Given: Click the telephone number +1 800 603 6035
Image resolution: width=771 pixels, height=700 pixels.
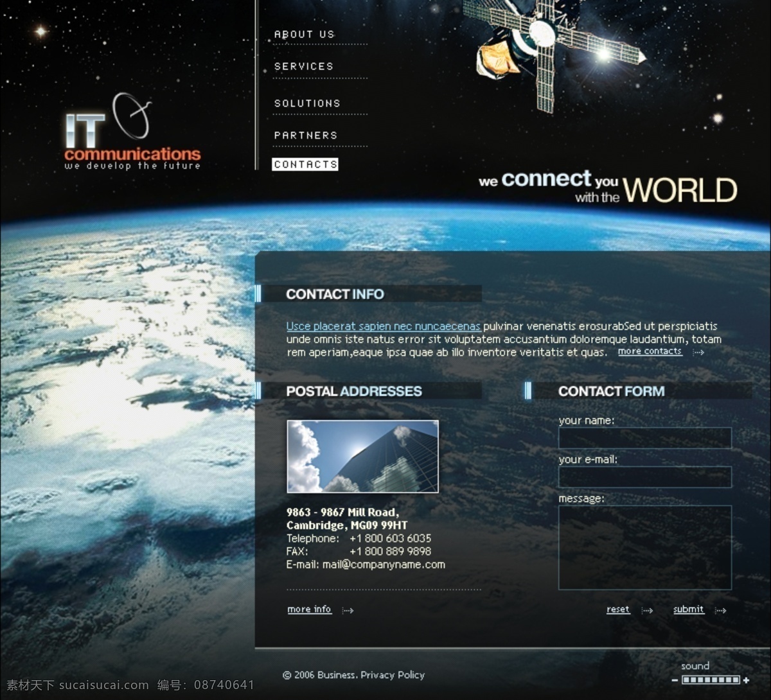Looking at the screenshot, I should (x=390, y=538).
